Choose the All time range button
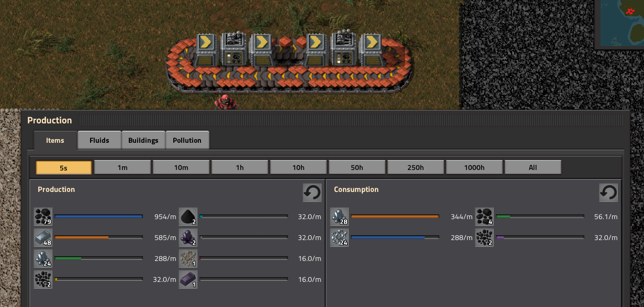 point(533,167)
